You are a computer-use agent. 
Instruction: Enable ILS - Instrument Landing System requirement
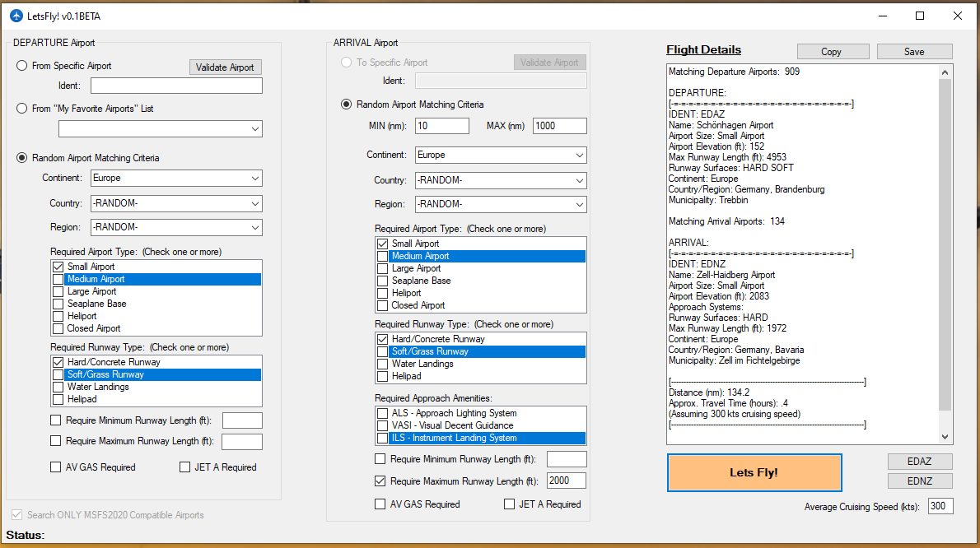[x=382, y=438]
